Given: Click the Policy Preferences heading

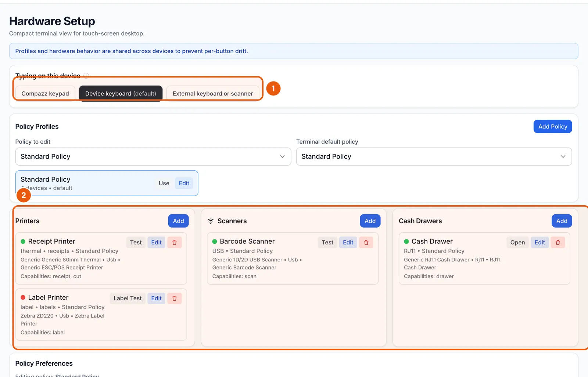Looking at the screenshot, I should click(x=44, y=363).
